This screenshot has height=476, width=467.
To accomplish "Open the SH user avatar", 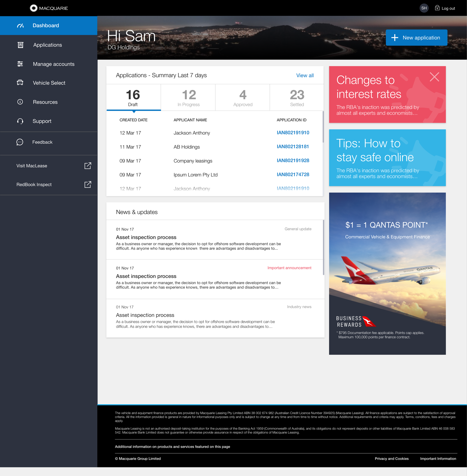I will pos(424,8).
